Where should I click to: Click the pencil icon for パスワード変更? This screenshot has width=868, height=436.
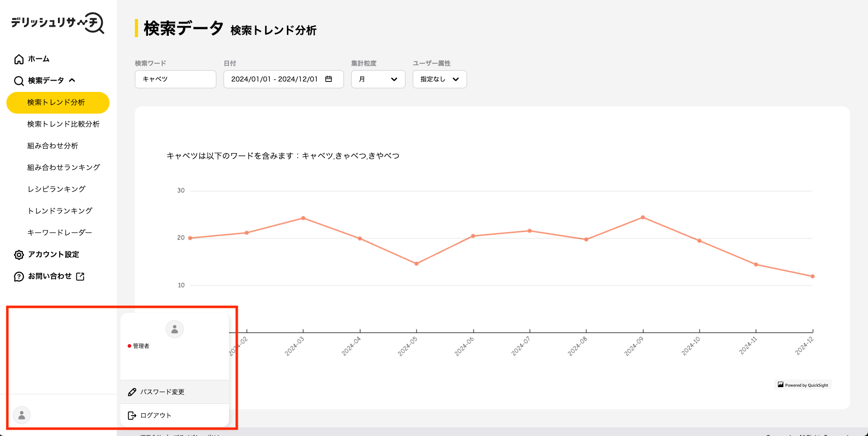[x=132, y=392]
